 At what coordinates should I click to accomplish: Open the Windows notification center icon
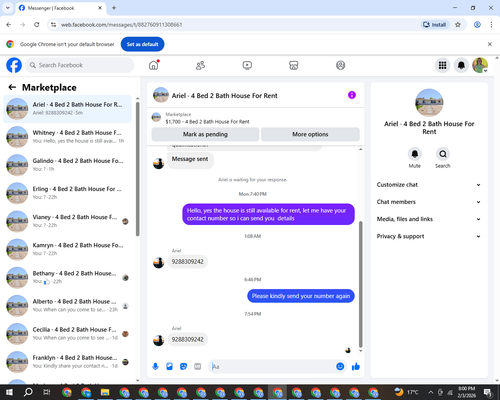point(488,392)
